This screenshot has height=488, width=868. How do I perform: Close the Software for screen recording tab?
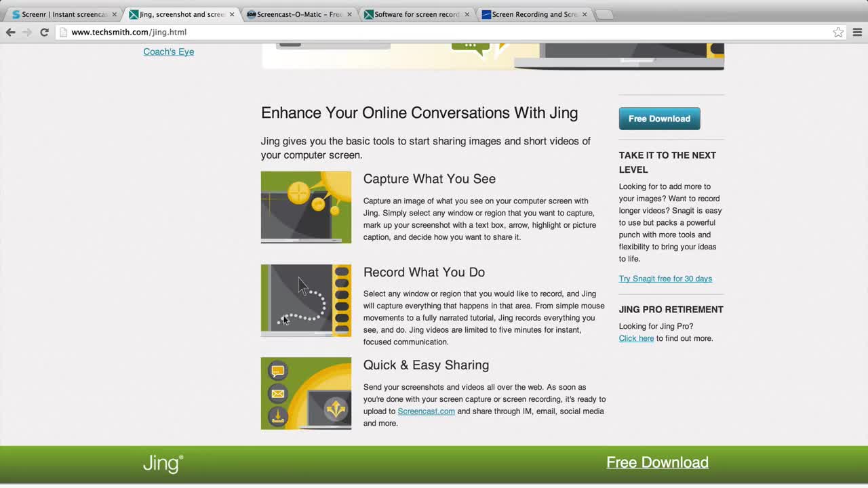(467, 14)
